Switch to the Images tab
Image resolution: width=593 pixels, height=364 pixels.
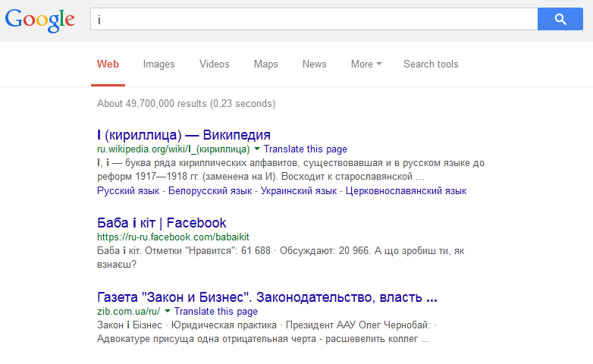coord(158,64)
